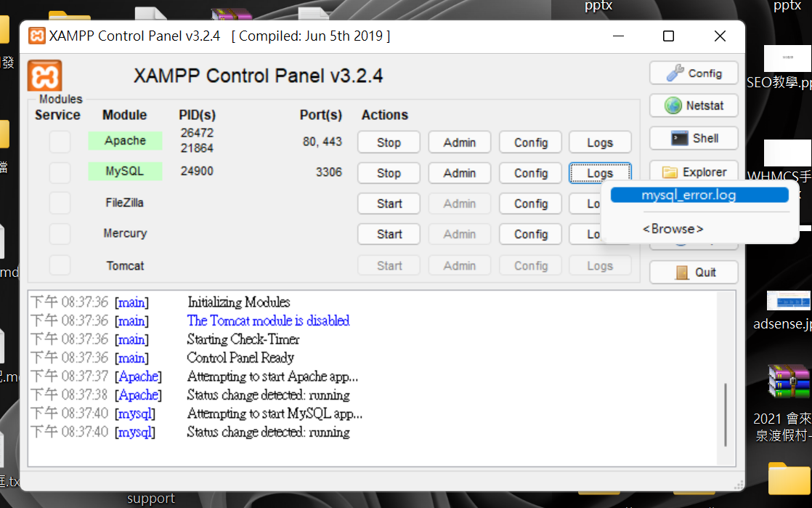Open Apache Logs menu
This screenshot has width=812, height=508.
coord(600,142)
